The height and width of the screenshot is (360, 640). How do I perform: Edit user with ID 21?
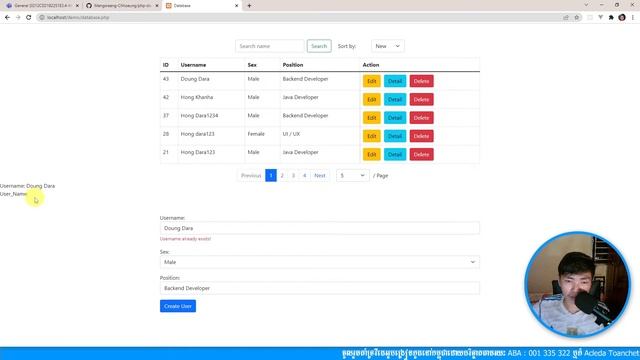[371, 155]
